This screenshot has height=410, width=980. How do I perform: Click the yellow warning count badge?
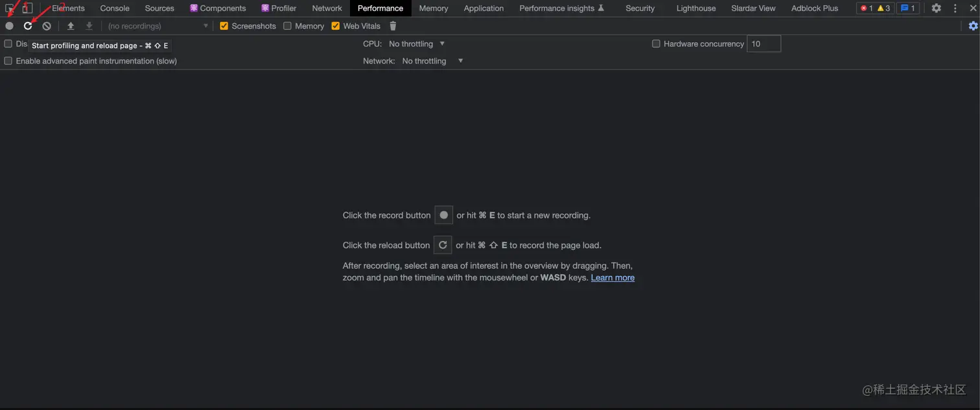884,8
